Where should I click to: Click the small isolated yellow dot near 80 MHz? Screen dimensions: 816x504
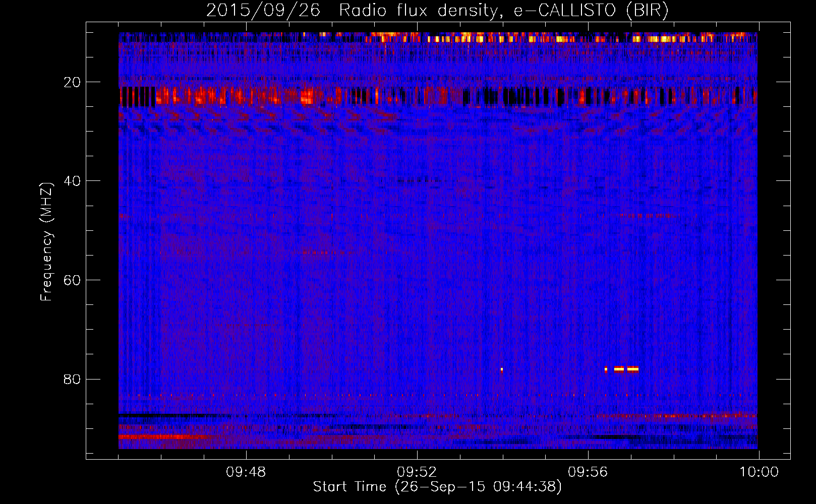coord(502,369)
